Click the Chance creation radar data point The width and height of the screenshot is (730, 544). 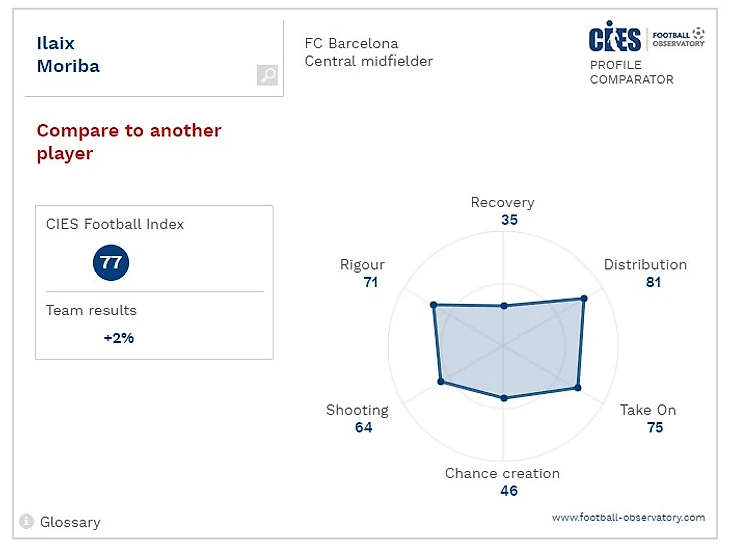click(504, 398)
